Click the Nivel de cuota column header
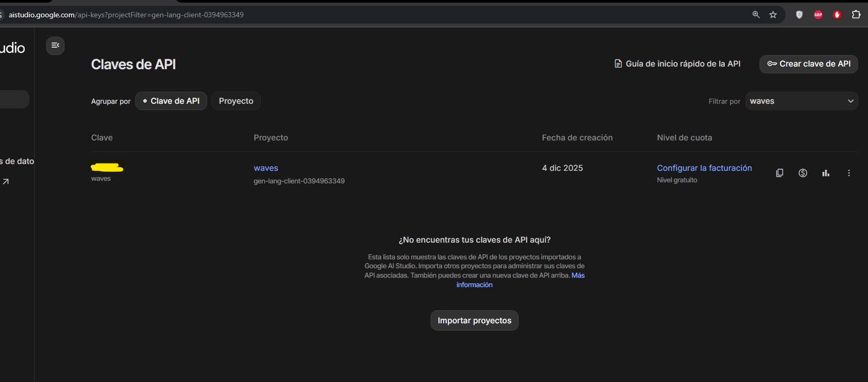 (x=684, y=138)
